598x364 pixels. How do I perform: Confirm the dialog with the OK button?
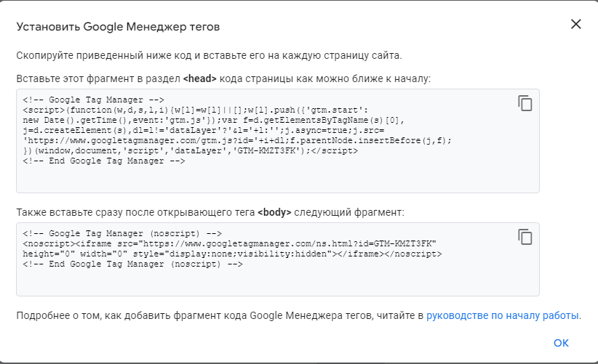(x=561, y=343)
